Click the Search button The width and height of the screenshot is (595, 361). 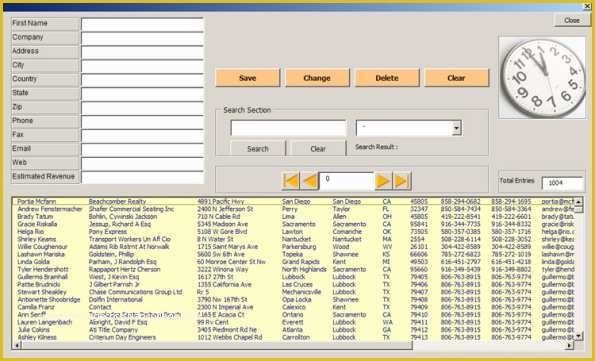pos(258,148)
